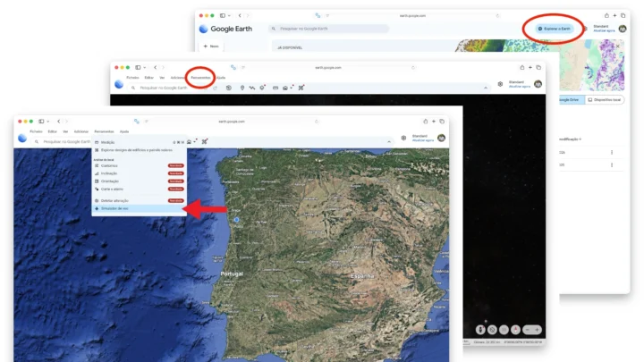Screen dimensions: 644x362
Task: Open Ferramentas menu in front window
Action: [104, 131]
